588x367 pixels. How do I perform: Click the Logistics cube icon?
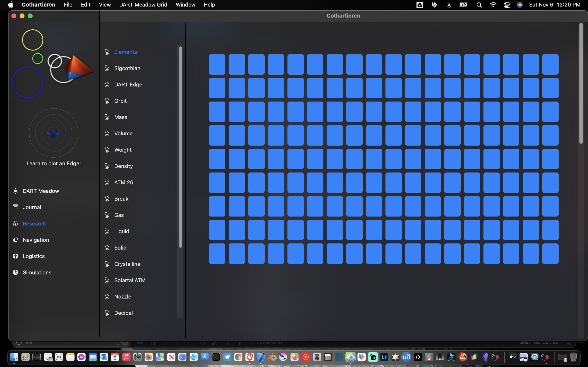pos(15,256)
